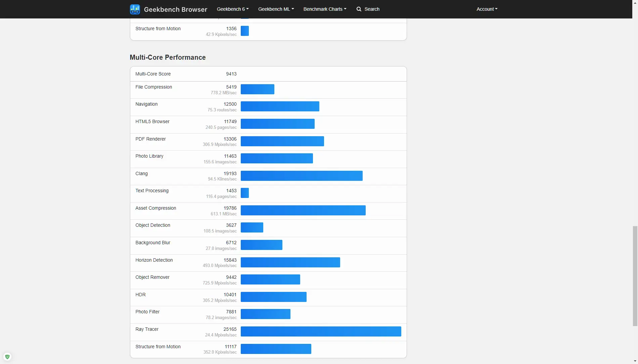The width and height of the screenshot is (638, 364).
Task: Click the 352.0 Kpixels/sec rate
Action: point(220,352)
